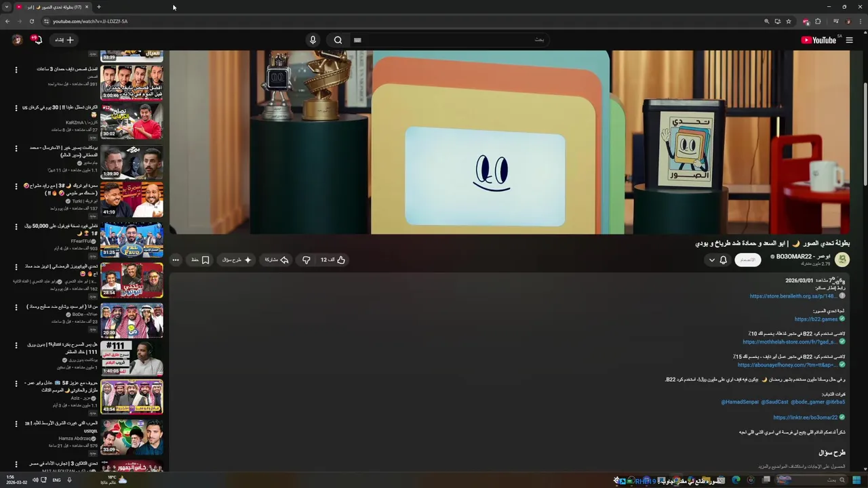Screen dimensions: 868x488
Task: Start voice search with microphone icon
Action: [313, 40]
